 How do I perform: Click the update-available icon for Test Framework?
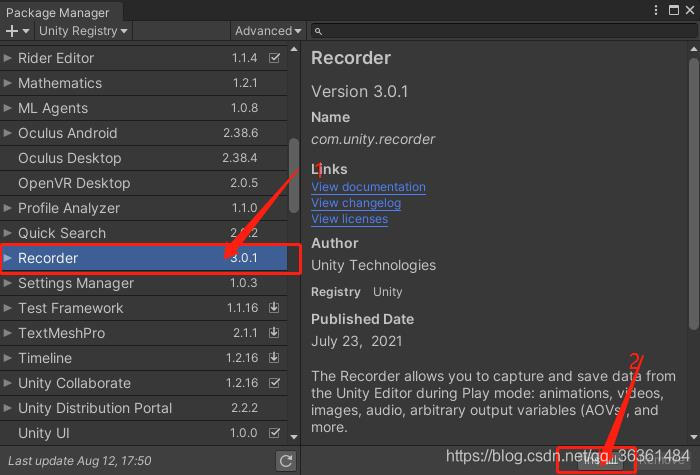[x=274, y=307]
